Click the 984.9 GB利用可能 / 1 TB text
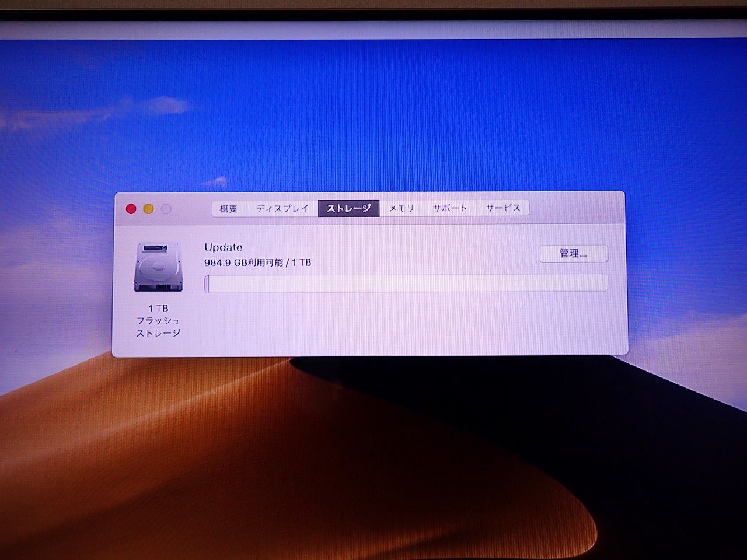Viewport: 747px width, 560px height. tap(258, 263)
